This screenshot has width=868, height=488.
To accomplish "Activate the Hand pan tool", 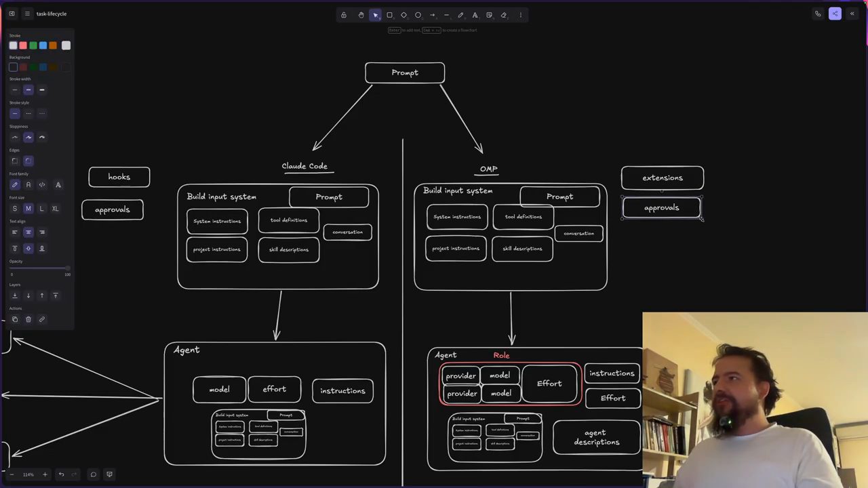I will [x=361, y=15].
